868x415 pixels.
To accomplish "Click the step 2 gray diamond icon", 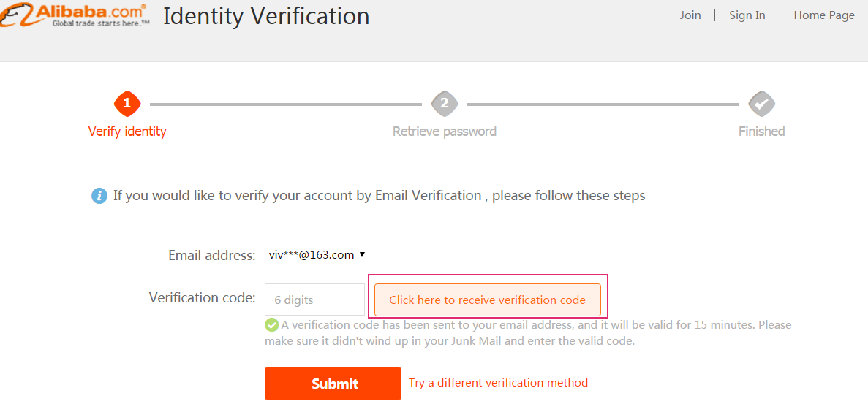I will [445, 104].
